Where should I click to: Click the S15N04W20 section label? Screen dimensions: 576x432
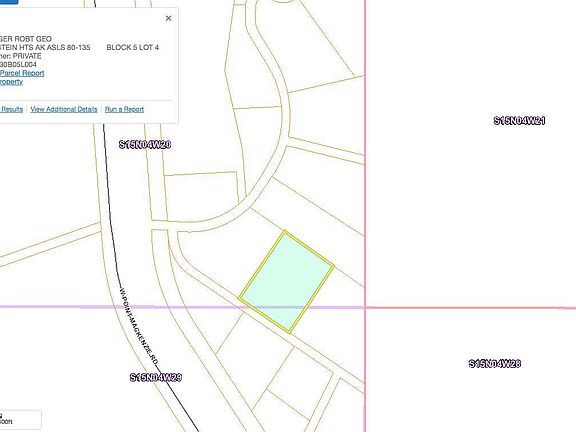click(x=145, y=144)
